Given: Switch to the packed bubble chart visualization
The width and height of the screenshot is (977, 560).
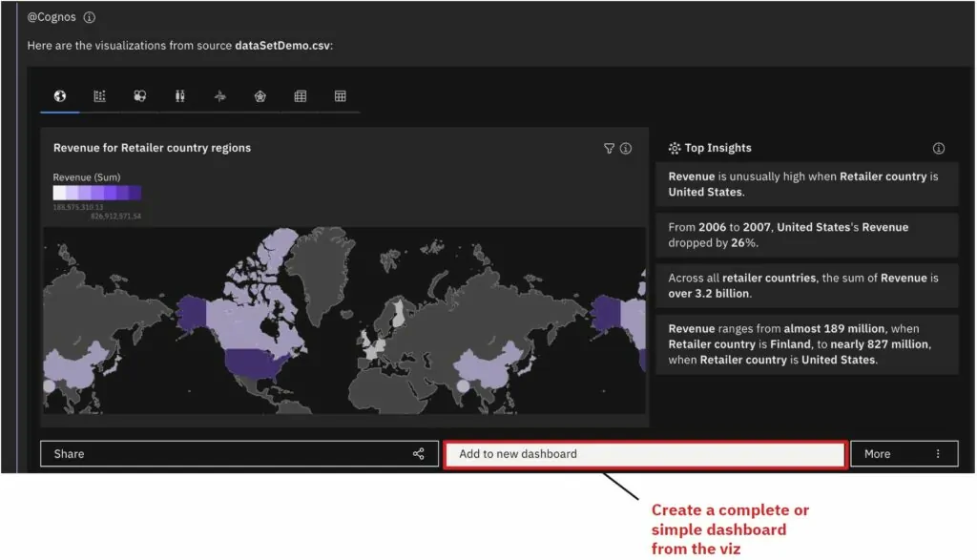Looking at the screenshot, I should click(x=139, y=96).
